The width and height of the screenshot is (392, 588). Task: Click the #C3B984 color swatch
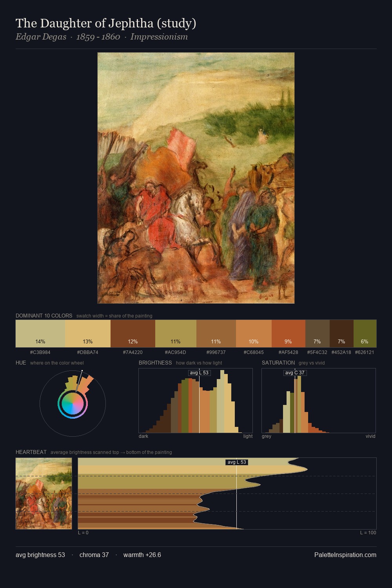[40, 334]
